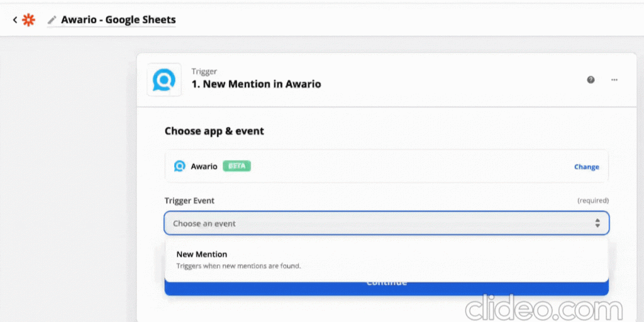This screenshot has width=644, height=322.
Task: Click the pencil edit icon beside the title
Action: [52, 19]
